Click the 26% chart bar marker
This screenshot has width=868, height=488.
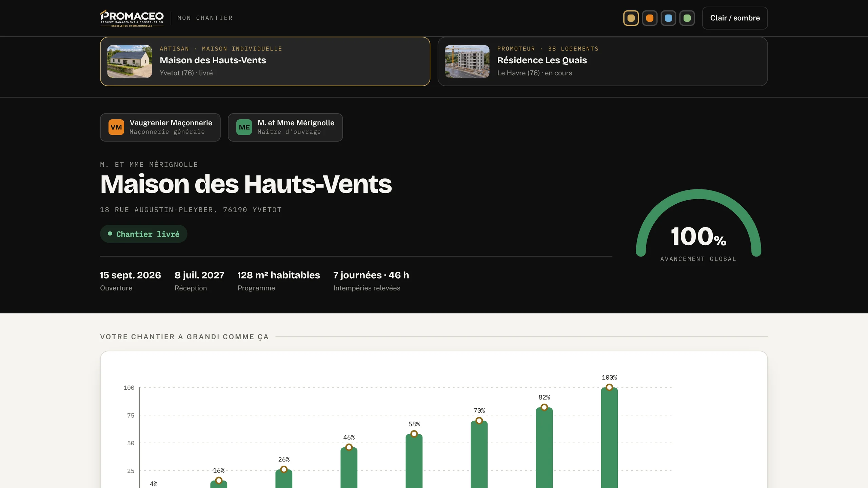(284, 469)
